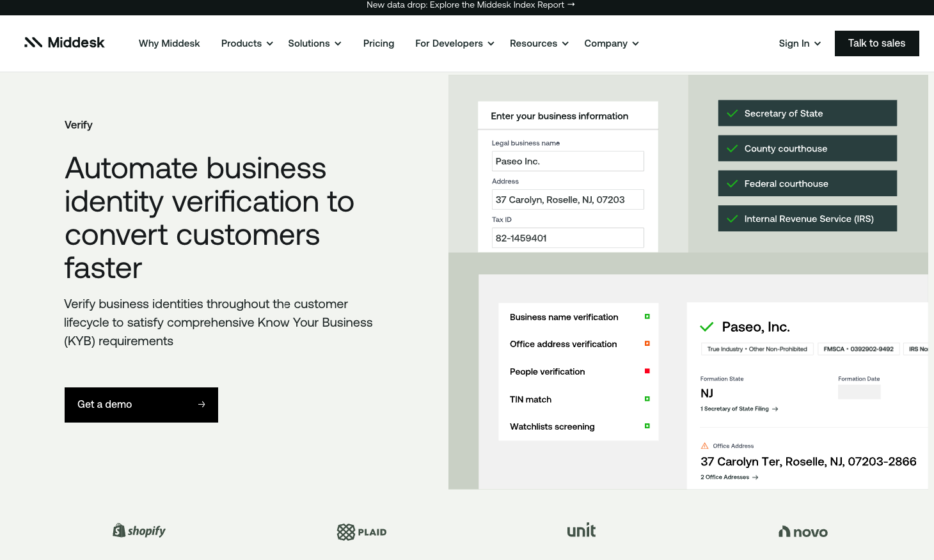Image resolution: width=934 pixels, height=560 pixels.
Task: Click the Plaid logo
Action: (x=362, y=532)
